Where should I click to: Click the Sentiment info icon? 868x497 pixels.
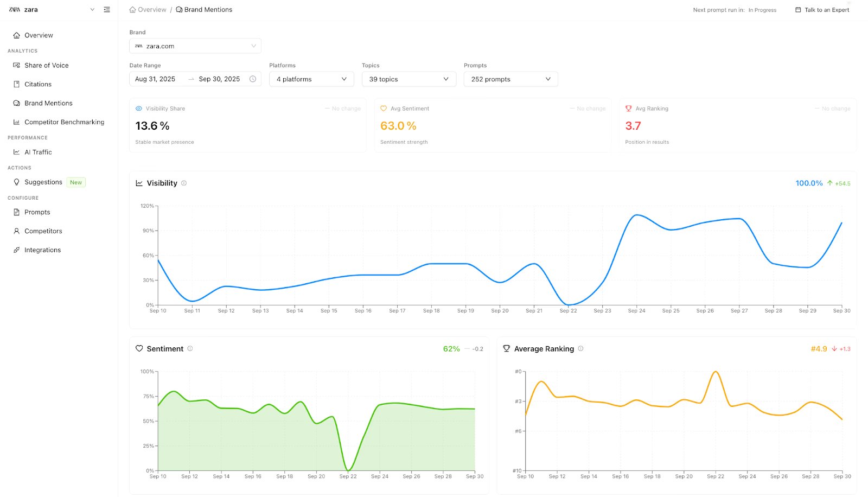pos(190,349)
